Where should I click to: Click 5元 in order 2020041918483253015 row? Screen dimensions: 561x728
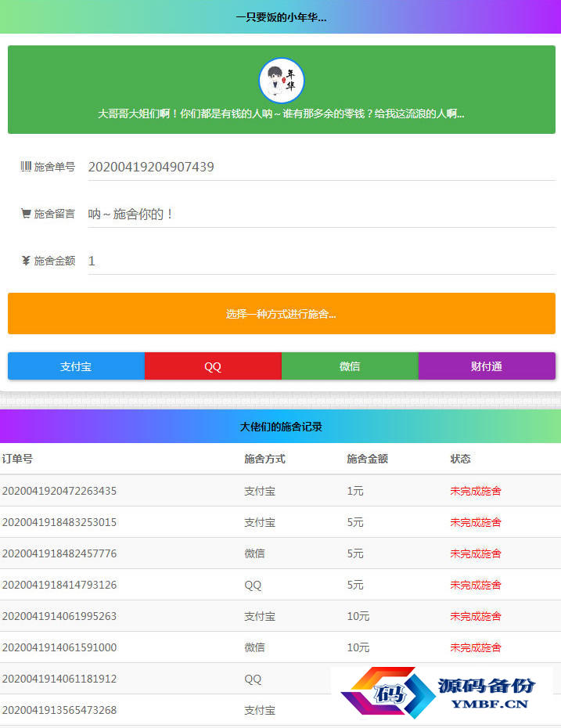pyautogui.click(x=355, y=522)
